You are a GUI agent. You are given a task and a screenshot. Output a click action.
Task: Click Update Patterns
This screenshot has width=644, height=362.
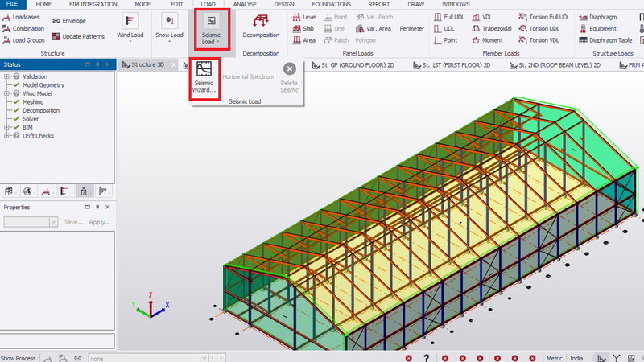pos(78,36)
